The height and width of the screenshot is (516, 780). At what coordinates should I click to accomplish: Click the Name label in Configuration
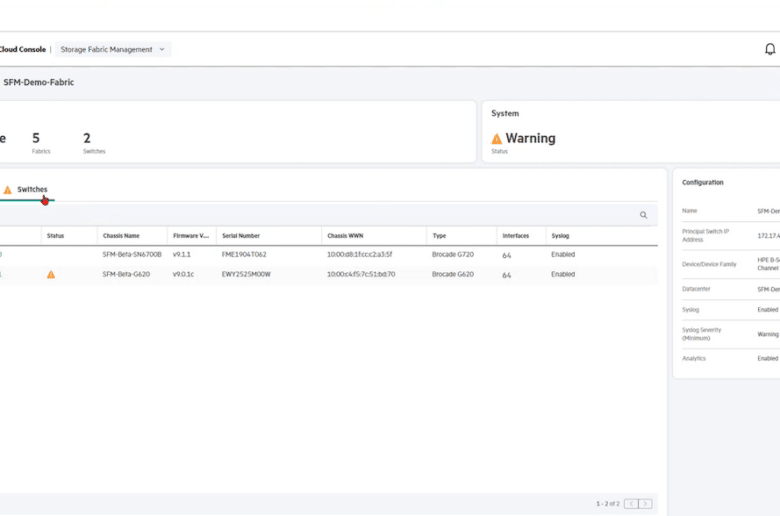(689, 211)
